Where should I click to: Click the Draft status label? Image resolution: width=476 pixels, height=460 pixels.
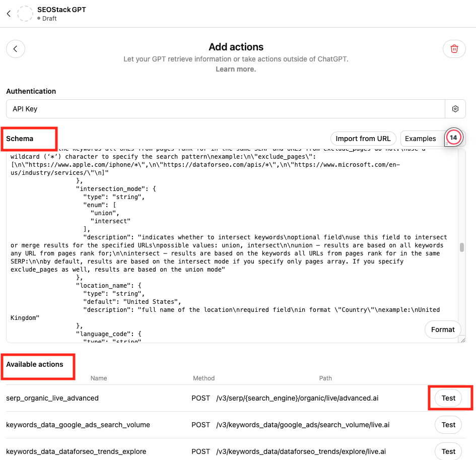click(x=47, y=19)
